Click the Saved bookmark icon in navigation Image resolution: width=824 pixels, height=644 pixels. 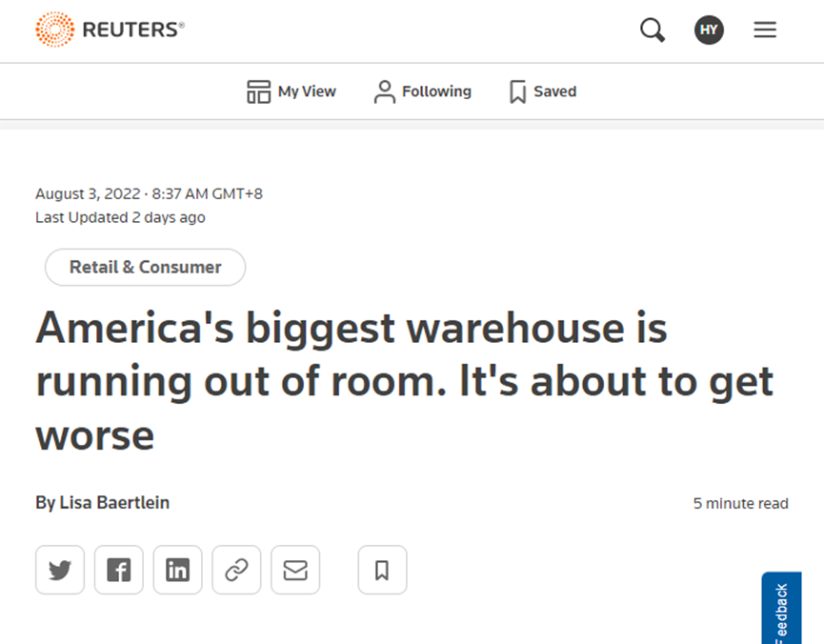[x=518, y=91]
